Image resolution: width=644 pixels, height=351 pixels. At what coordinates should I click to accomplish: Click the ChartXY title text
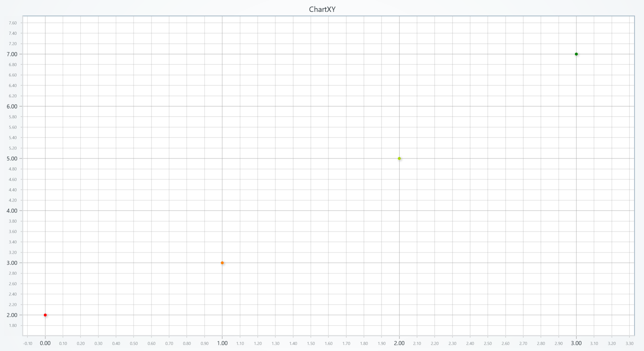(x=322, y=10)
